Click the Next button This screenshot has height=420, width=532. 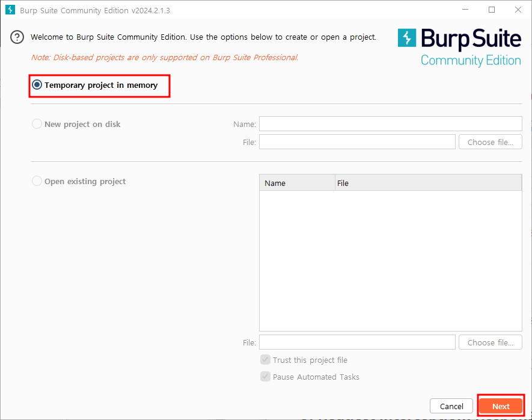[501, 406]
